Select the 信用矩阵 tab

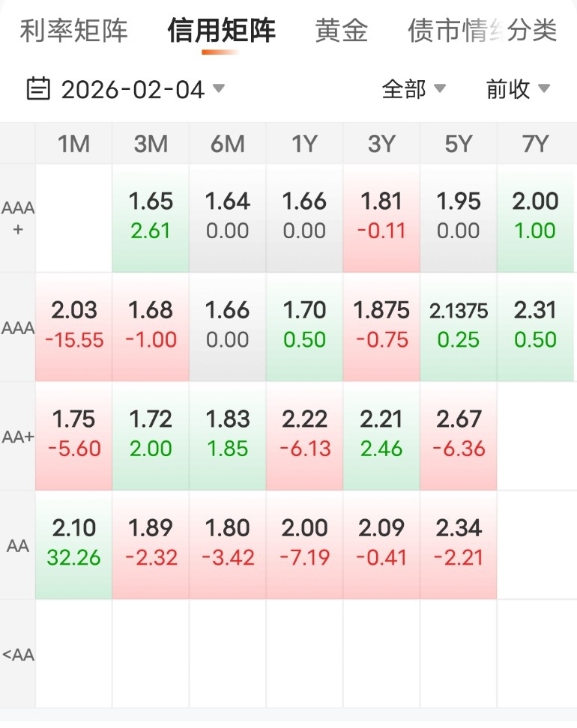coord(221,31)
